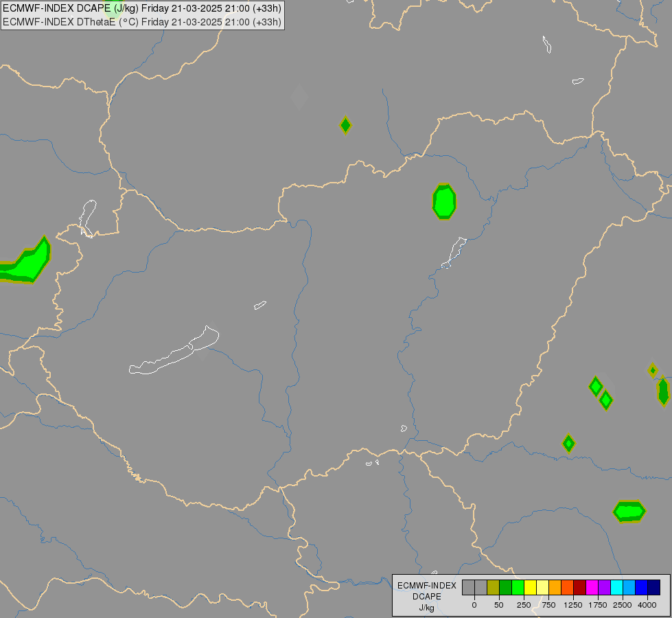Screen dimensions: 672x618
Task: Click the Lake Balaton outline
Action: (174, 350)
